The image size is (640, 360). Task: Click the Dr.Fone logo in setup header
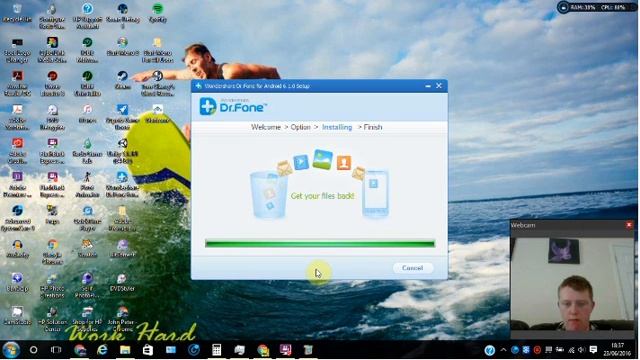tap(233, 106)
